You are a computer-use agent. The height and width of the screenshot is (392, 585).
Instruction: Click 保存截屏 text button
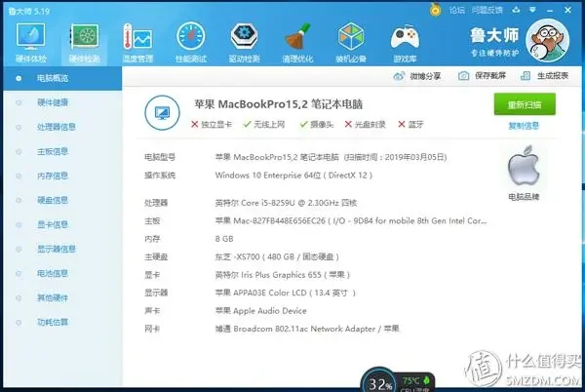click(x=490, y=76)
